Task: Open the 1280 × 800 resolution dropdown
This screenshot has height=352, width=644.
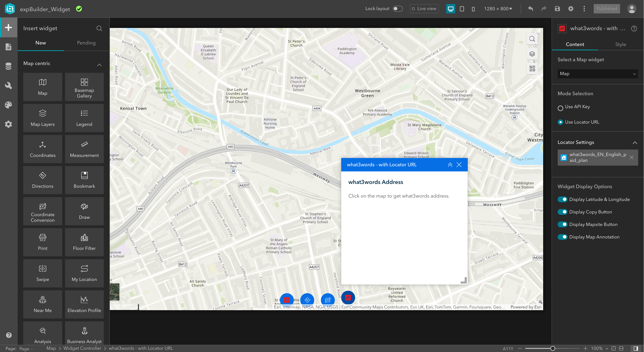Action: coord(498,9)
